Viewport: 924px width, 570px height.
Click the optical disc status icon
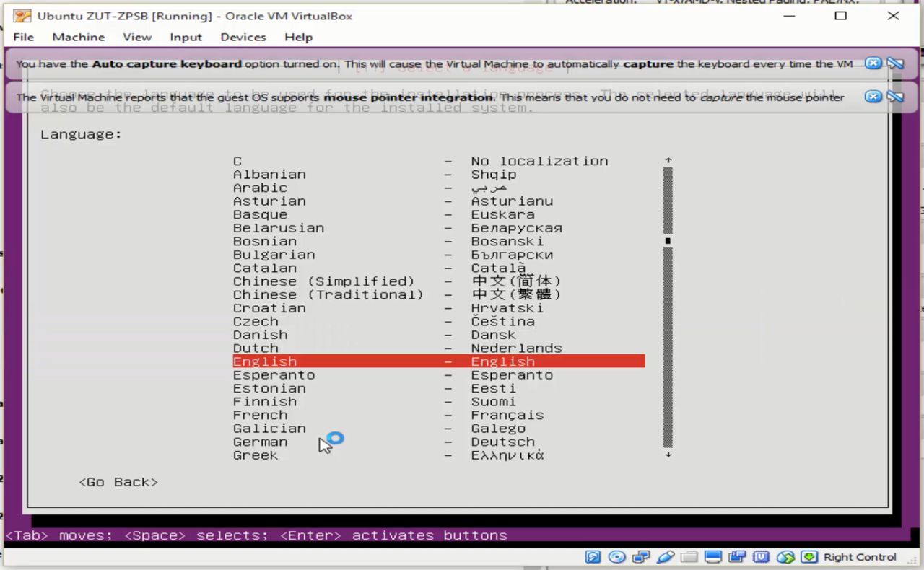(616, 557)
